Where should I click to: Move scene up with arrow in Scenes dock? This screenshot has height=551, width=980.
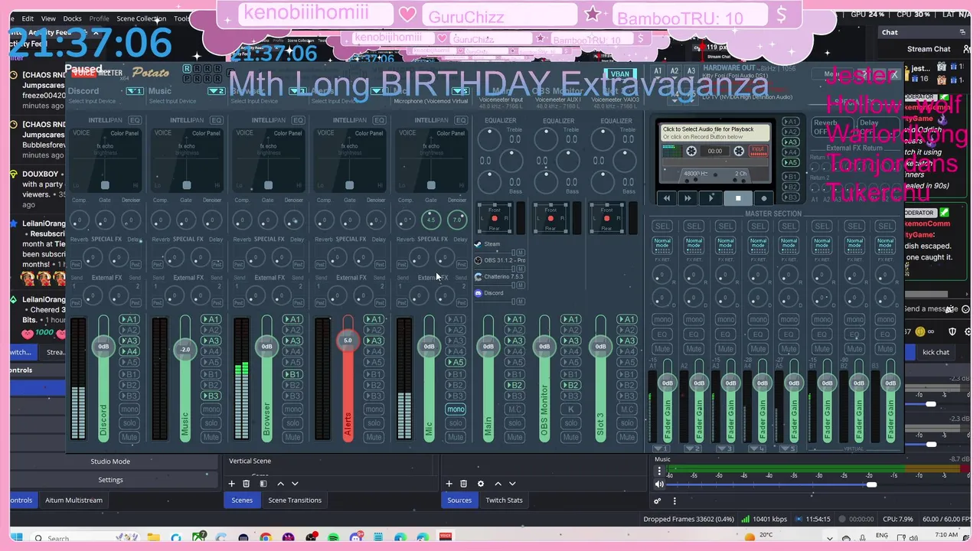coord(280,484)
